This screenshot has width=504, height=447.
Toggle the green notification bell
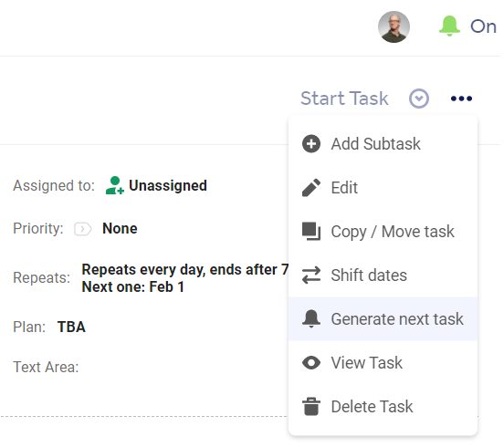(x=449, y=26)
